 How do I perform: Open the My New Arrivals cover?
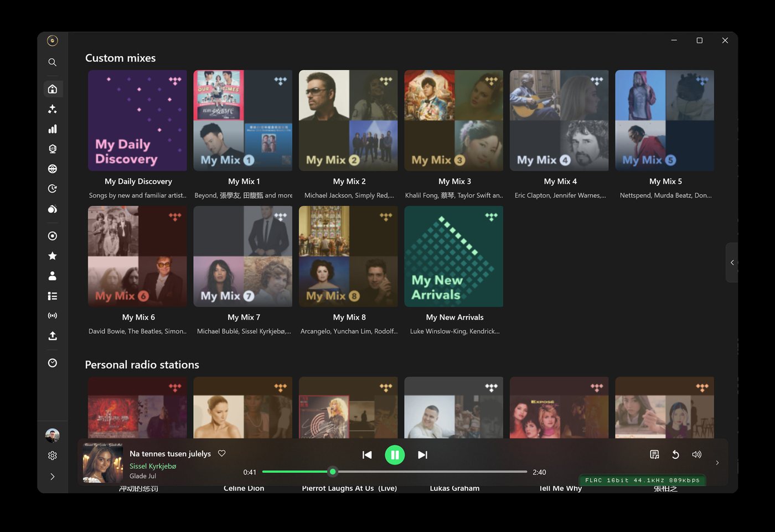pos(454,256)
